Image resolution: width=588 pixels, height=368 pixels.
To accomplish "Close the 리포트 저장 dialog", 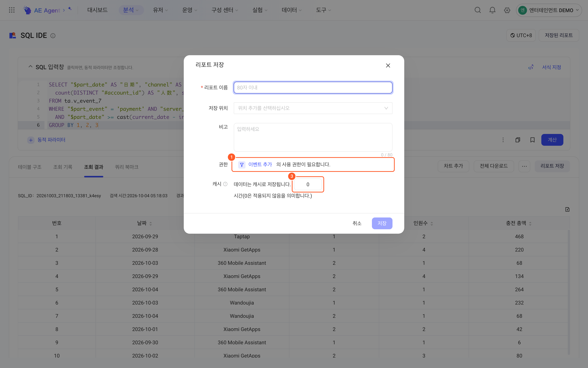I will point(388,66).
